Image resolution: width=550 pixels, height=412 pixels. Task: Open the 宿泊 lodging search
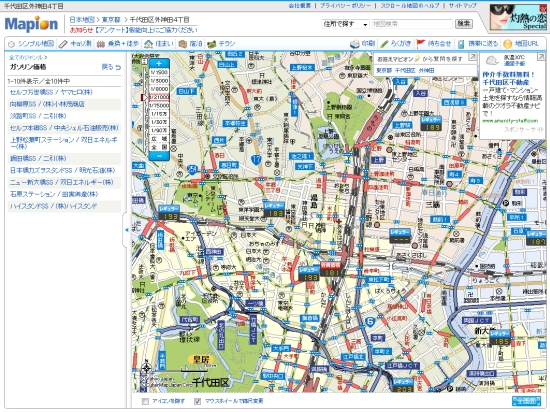(x=190, y=44)
